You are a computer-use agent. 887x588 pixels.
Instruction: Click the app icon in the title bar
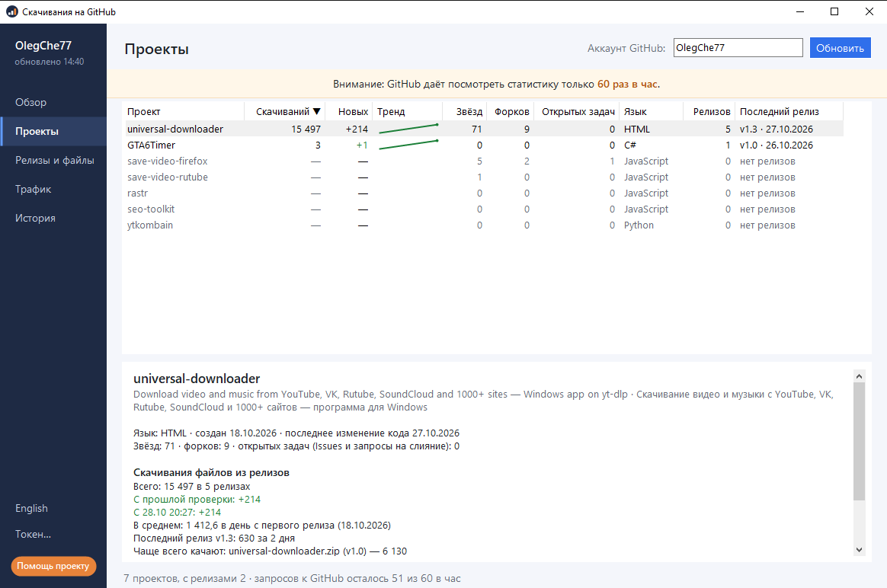(x=12, y=12)
